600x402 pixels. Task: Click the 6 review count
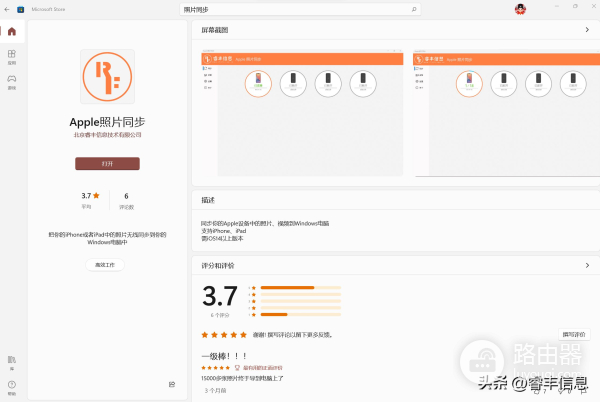[x=126, y=196]
